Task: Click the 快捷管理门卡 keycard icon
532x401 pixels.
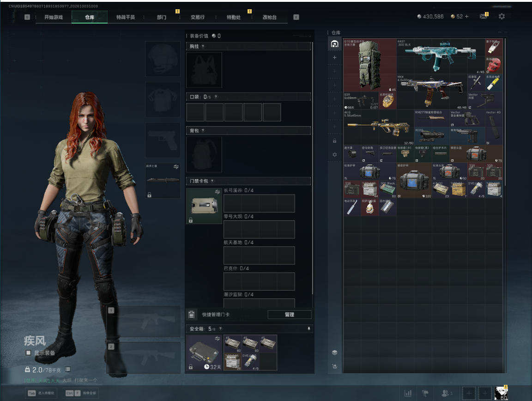Action: (191, 315)
